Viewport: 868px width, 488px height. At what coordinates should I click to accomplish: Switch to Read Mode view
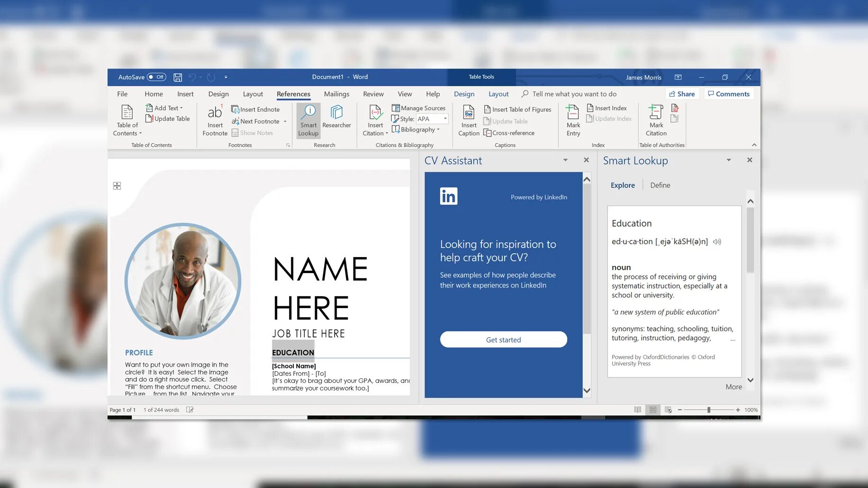click(x=638, y=410)
